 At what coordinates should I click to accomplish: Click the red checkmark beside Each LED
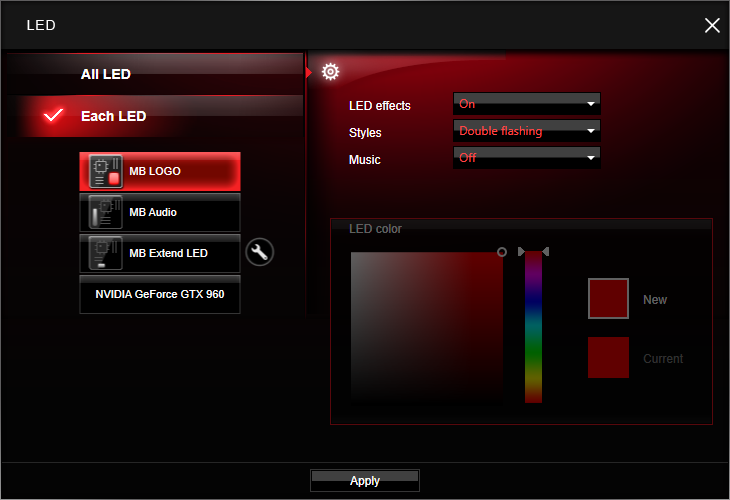coord(54,116)
